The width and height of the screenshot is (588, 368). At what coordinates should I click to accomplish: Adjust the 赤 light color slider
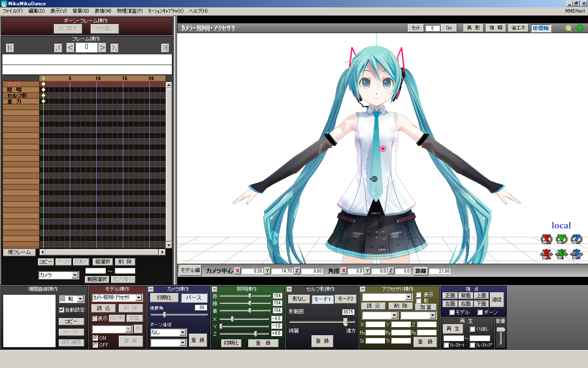point(249,296)
